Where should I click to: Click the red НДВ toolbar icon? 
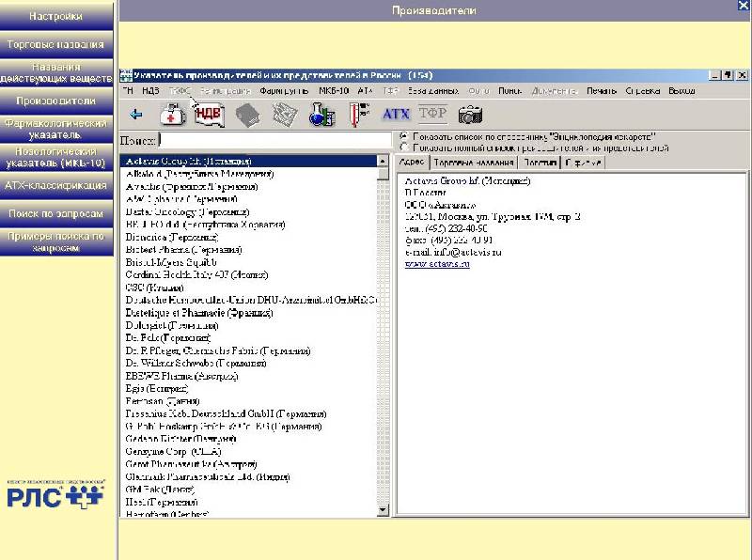pyautogui.click(x=210, y=114)
